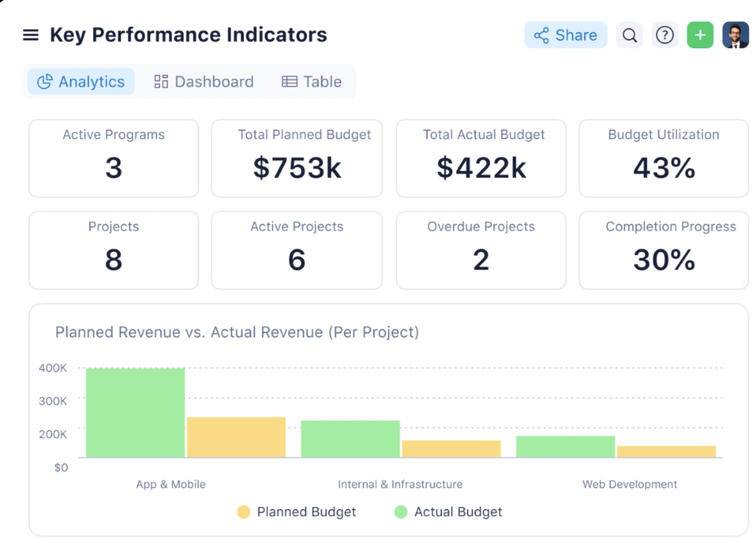Click the share network icon on Share button
Screen dimensions: 756x543
[542, 35]
